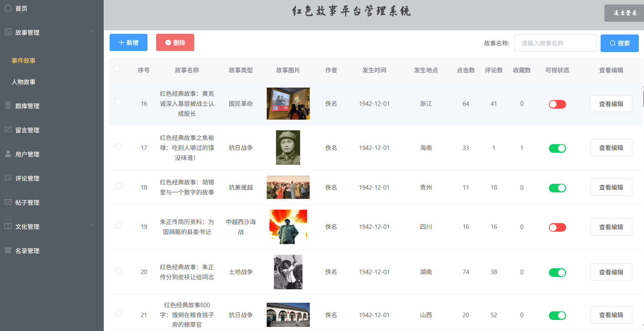The width and height of the screenshot is (644, 331).
Task: Click the story title 红色经典故事：胡锡奎与一个数字的故事
Action: (x=187, y=187)
